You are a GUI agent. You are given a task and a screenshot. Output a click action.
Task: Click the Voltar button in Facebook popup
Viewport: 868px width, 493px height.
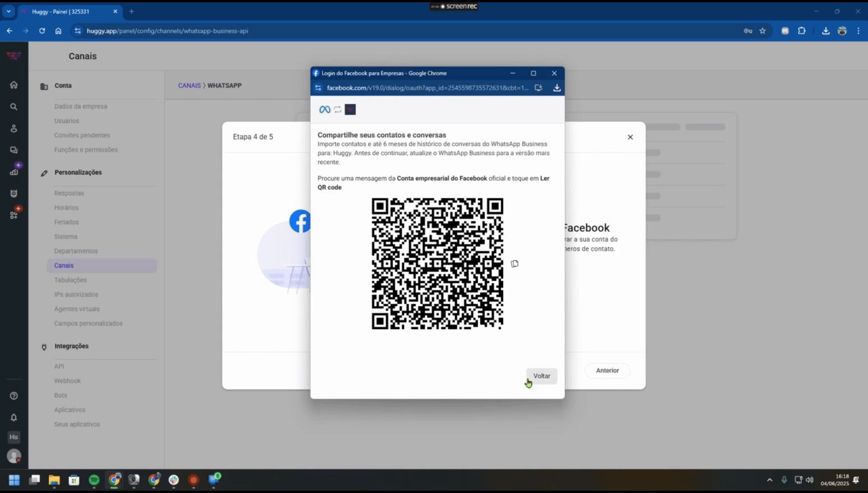point(542,376)
